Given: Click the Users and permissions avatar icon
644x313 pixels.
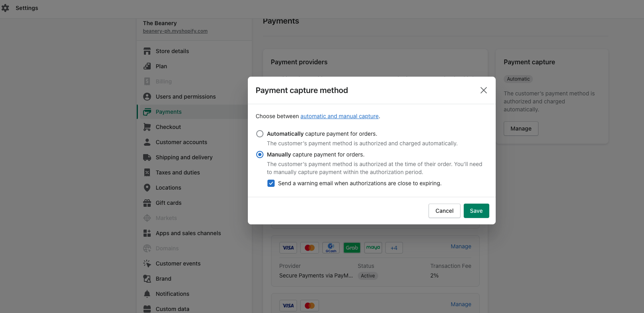Looking at the screenshot, I should pos(147,97).
